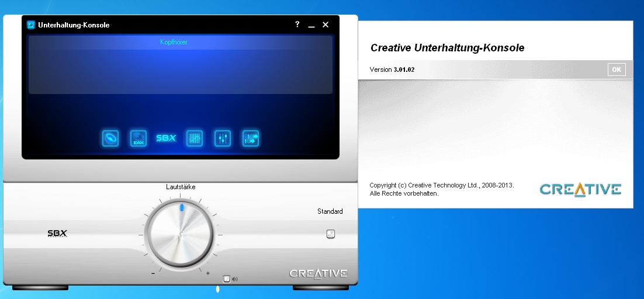Click OK in the Creative about dialog
Image resolution: width=644 pixels, height=299 pixels.
(617, 69)
